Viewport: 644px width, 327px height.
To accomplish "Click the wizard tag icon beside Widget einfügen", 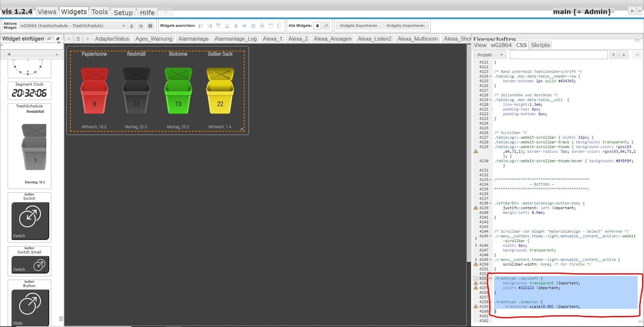I will coord(58,39).
